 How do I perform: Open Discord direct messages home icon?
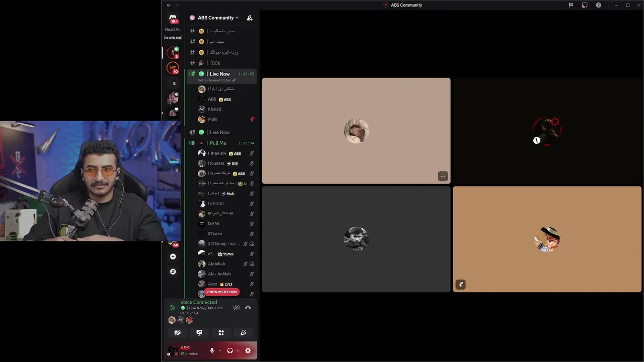click(x=173, y=18)
